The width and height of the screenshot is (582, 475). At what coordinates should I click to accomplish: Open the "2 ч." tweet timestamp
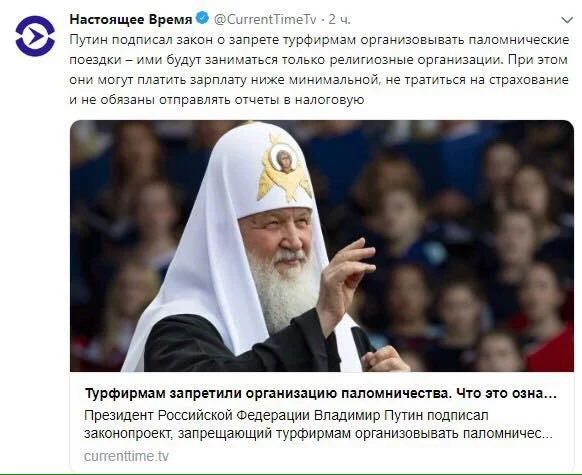339,19
